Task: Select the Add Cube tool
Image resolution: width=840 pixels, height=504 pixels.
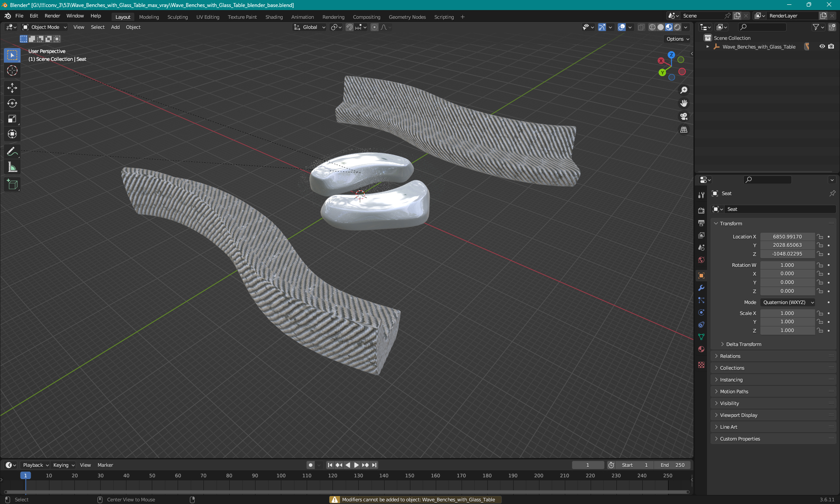Action: click(12, 185)
